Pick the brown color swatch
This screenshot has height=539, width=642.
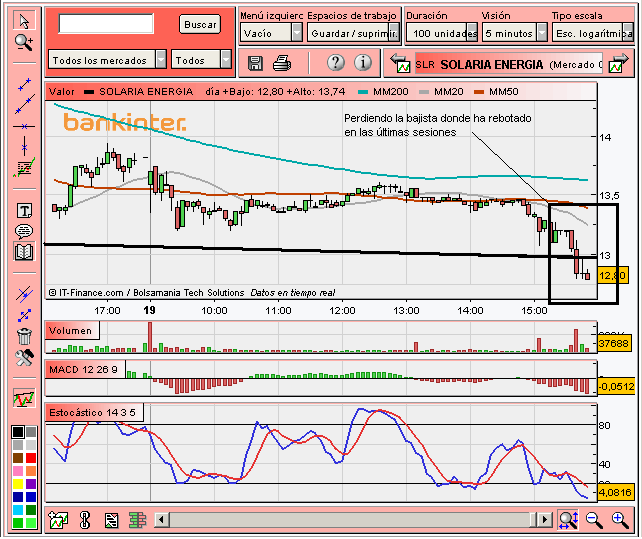tap(18, 457)
